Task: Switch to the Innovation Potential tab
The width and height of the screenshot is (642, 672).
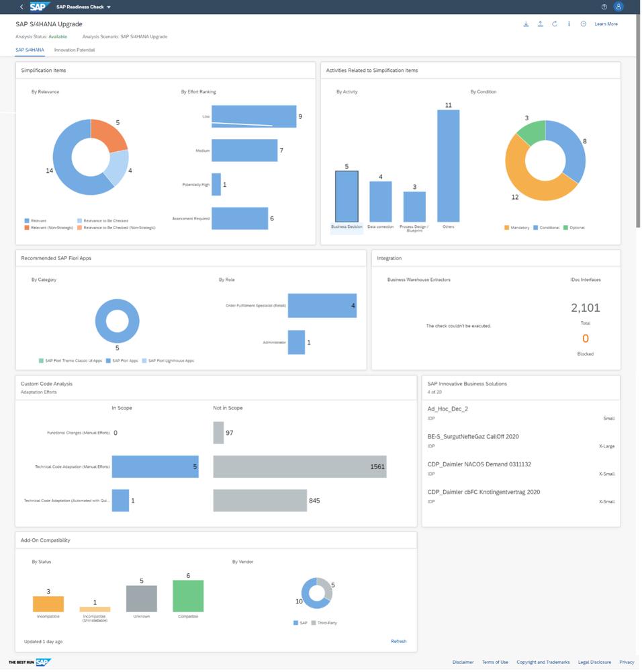Action: coord(74,50)
